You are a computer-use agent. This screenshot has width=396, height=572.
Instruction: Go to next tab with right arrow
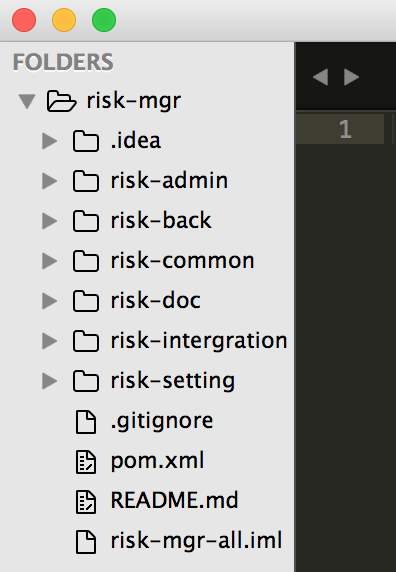click(351, 77)
